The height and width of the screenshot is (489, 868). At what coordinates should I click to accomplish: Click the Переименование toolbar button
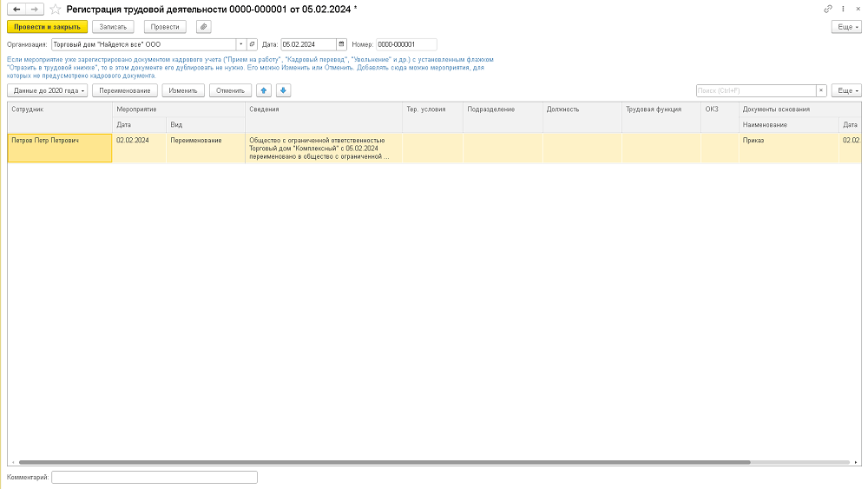point(125,90)
